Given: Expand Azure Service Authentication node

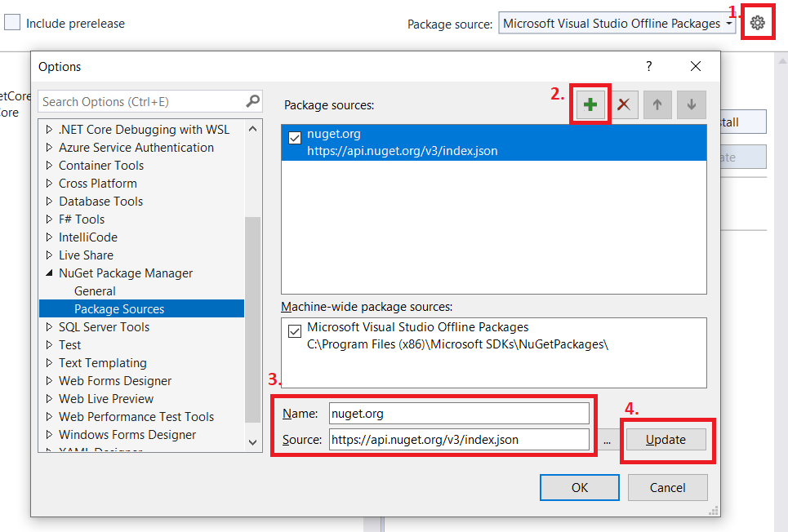Looking at the screenshot, I should coord(49,147).
